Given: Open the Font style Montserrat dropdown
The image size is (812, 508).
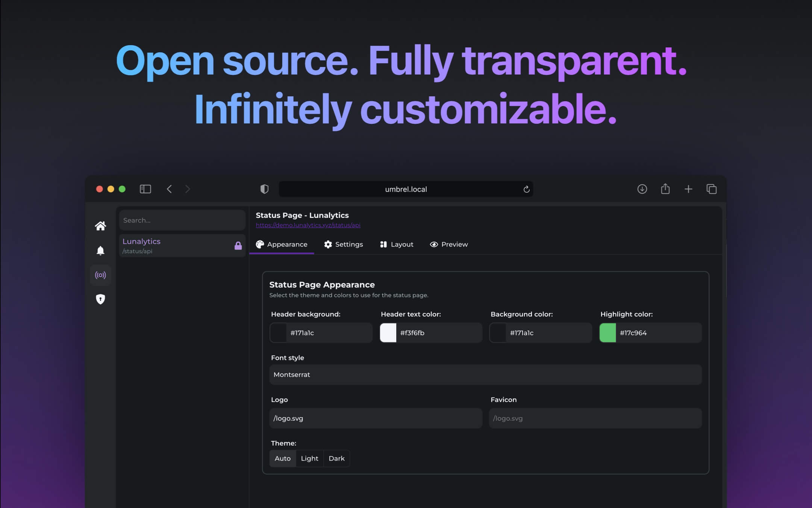Looking at the screenshot, I should [485, 374].
